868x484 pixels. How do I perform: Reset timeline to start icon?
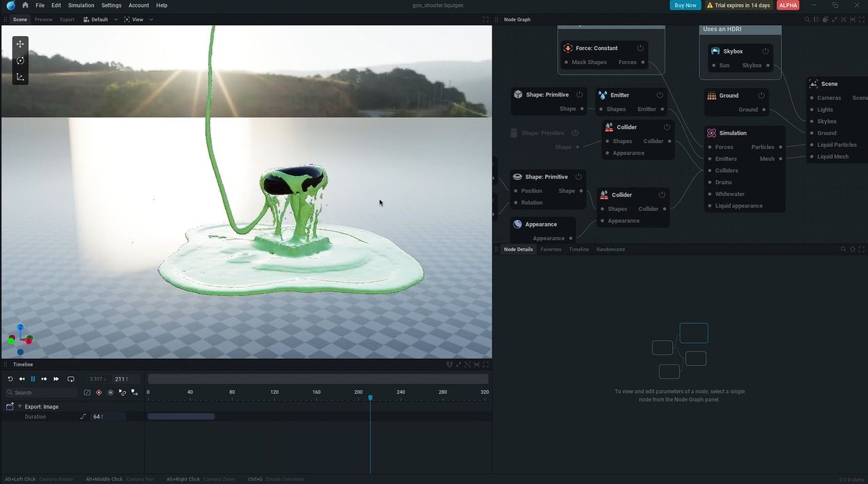(10, 379)
